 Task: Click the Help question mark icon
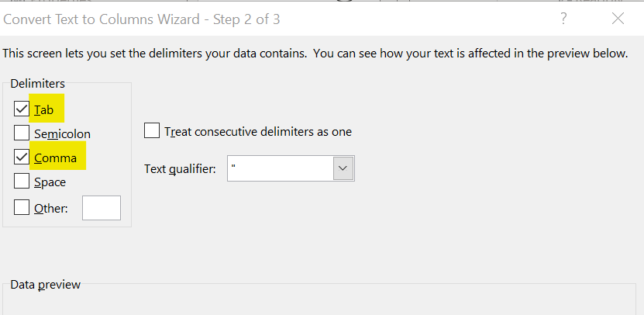(x=563, y=19)
